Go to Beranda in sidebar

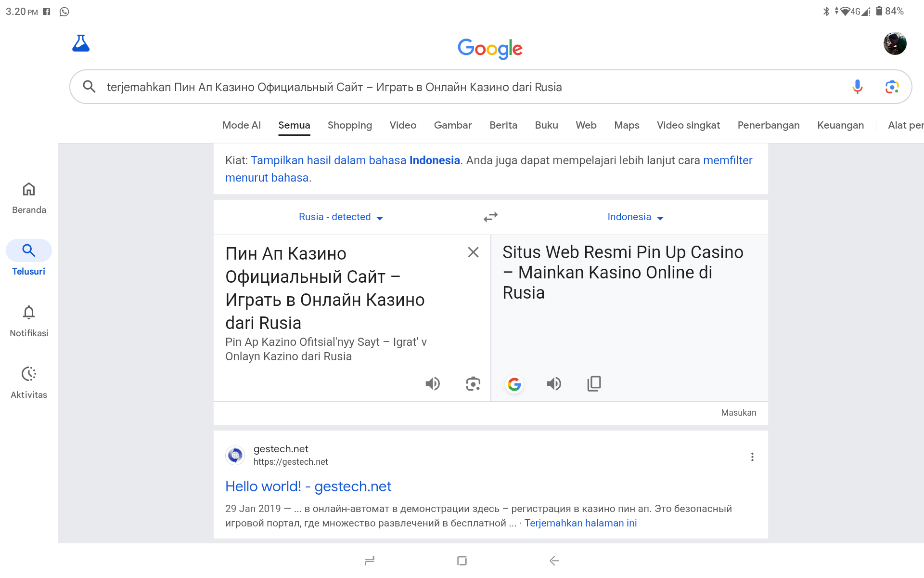click(29, 198)
